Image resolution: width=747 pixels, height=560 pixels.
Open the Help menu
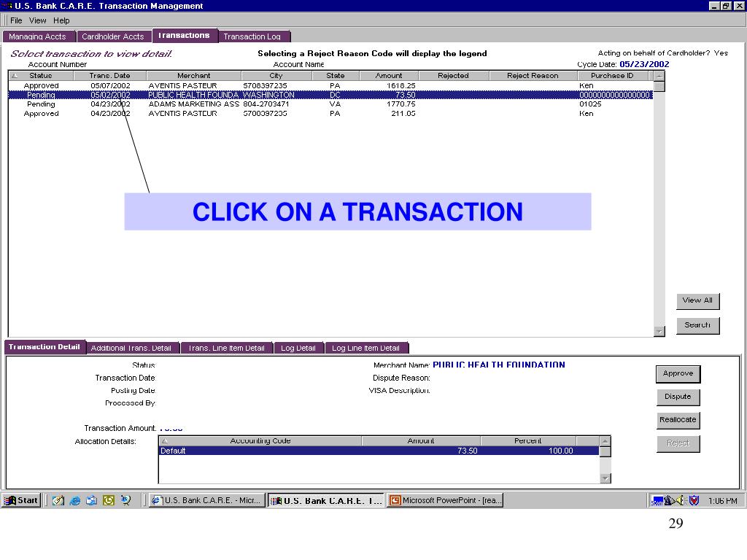click(x=61, y=20)
